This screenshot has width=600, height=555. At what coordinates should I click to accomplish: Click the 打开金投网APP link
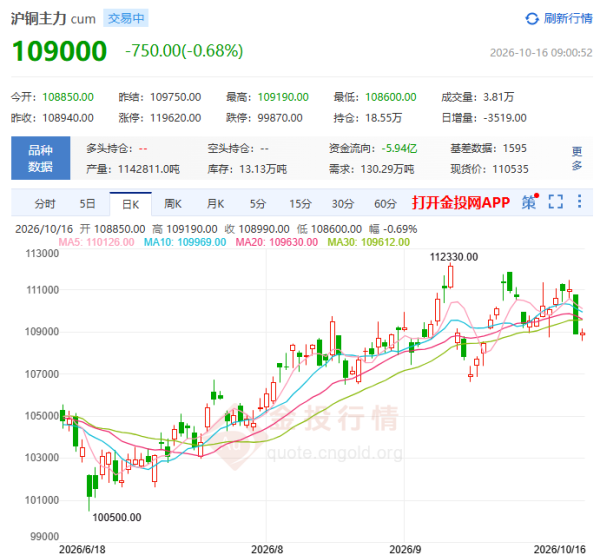click(x=461, y=202)
